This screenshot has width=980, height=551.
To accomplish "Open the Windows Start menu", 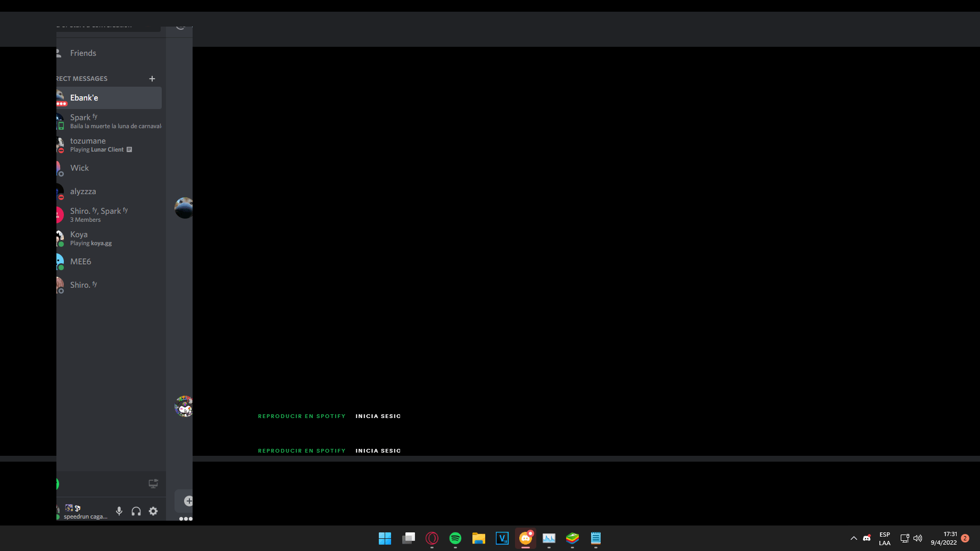I will [385, 538].
